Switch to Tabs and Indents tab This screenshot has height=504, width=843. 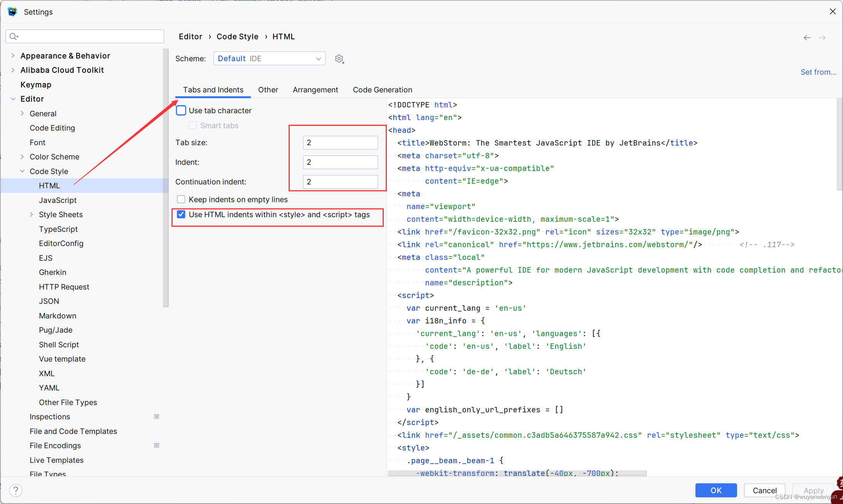coord(213,90)
